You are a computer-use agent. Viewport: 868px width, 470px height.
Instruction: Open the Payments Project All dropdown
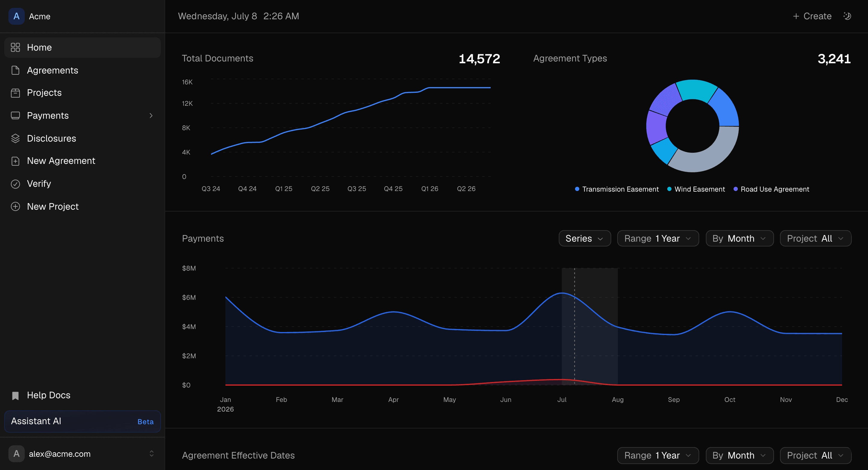coord(816,239)
